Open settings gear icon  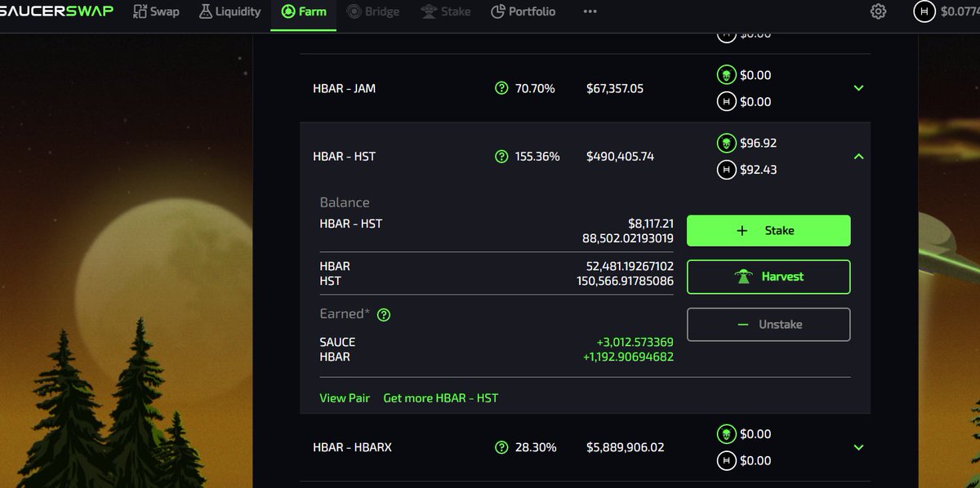tap(878, 11)
